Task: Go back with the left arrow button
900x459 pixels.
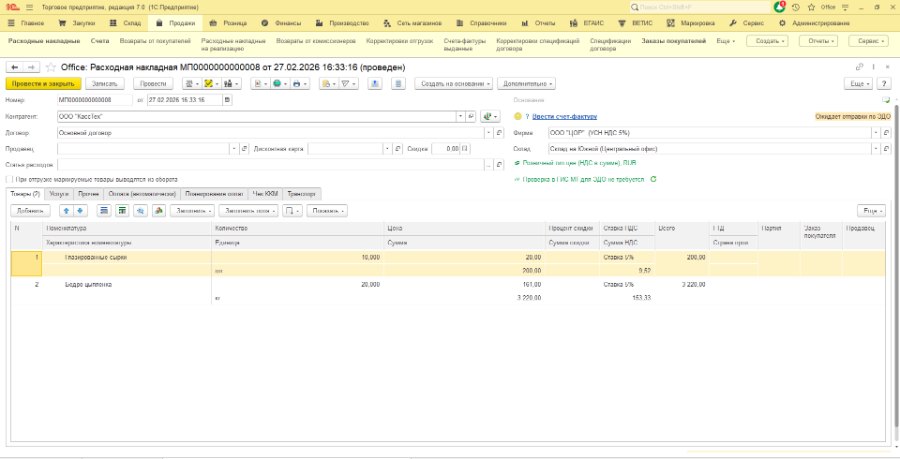Action: [x=14, y=68]
